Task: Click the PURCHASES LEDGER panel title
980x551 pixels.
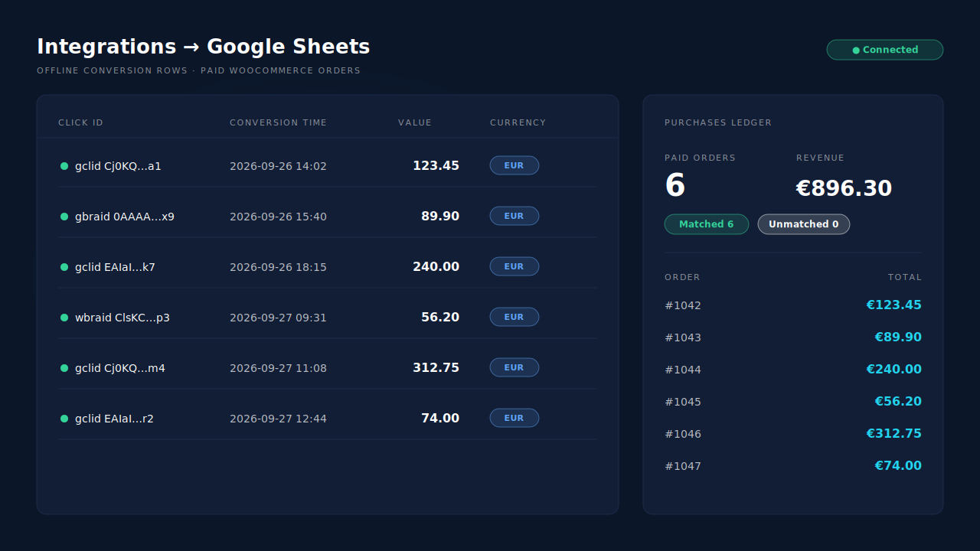Action: pyautogui.click(x=718, y=122)
